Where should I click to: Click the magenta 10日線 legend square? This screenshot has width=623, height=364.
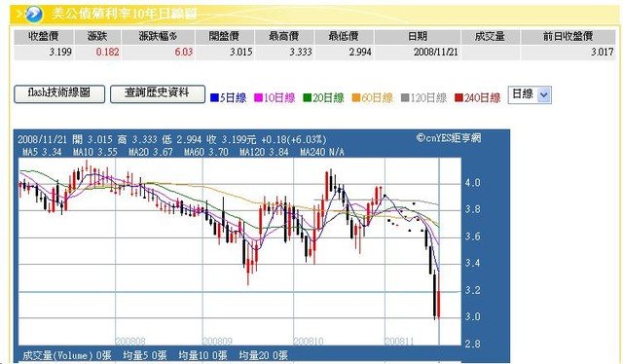258,97
